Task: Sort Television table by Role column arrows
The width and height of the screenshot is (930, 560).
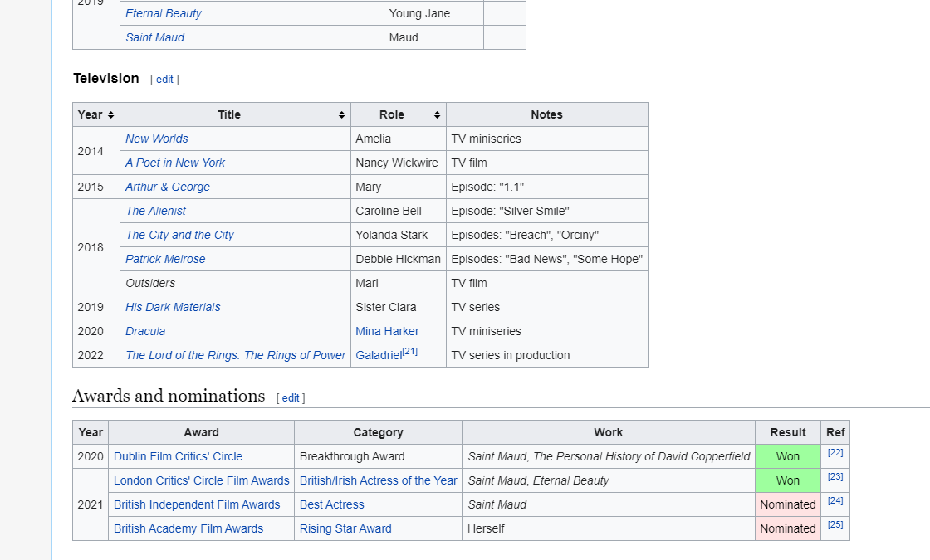Action: (x=437, y=114)
